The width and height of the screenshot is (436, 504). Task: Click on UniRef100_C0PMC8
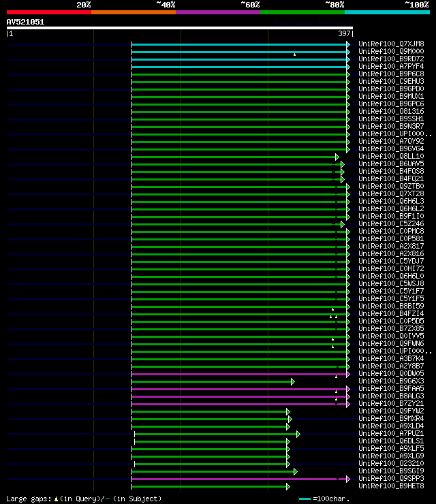391,231
